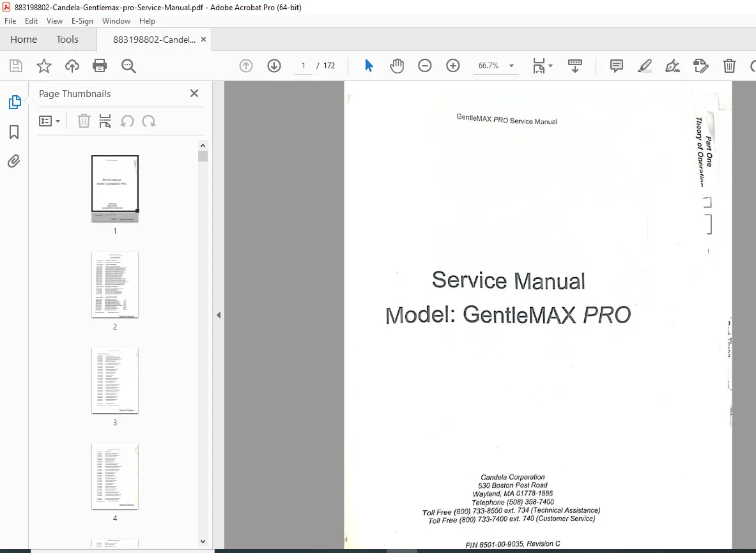756x553 pixels.
Task: Open the View menu
Action: pyautogui.click(x=54, y=20)
